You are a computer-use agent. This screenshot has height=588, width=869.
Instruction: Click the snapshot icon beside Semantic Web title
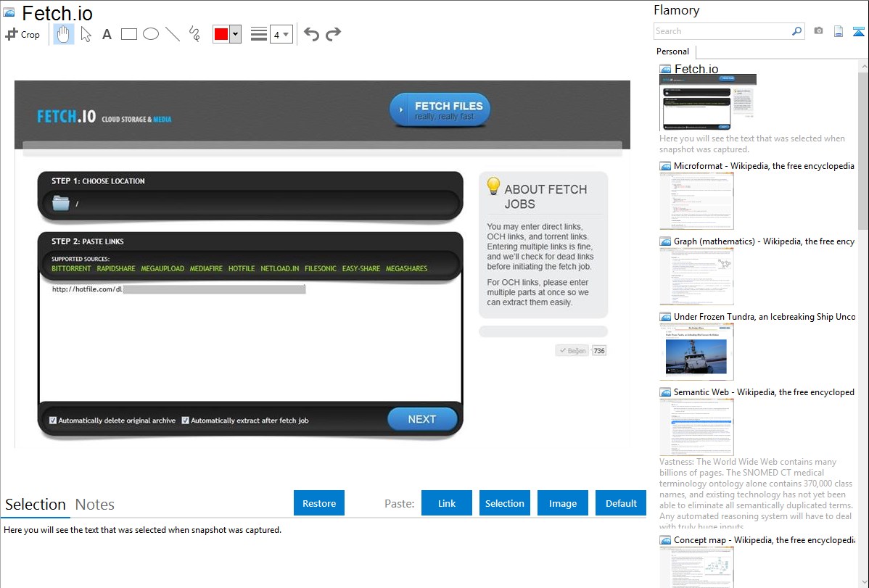click(x=666, y=392)
